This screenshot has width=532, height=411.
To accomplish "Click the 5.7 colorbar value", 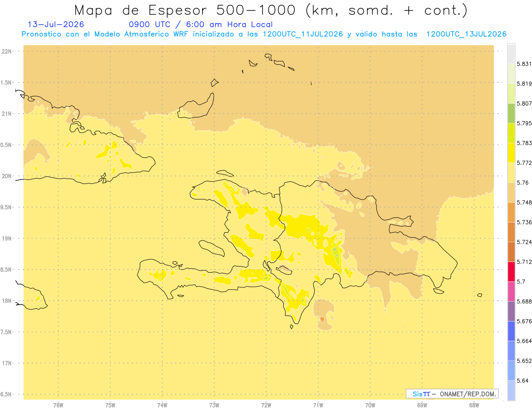I will coord(521,282).
